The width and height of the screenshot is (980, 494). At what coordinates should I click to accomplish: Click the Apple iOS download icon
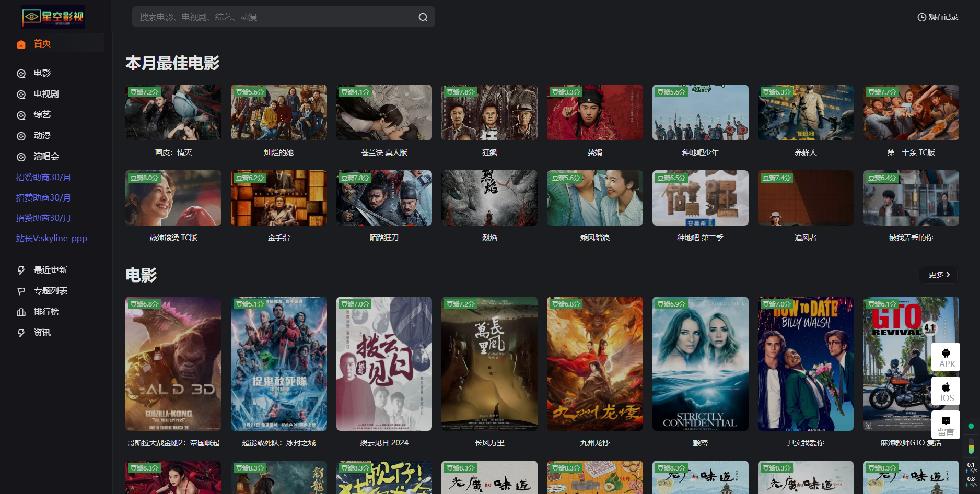click(946, 387)
